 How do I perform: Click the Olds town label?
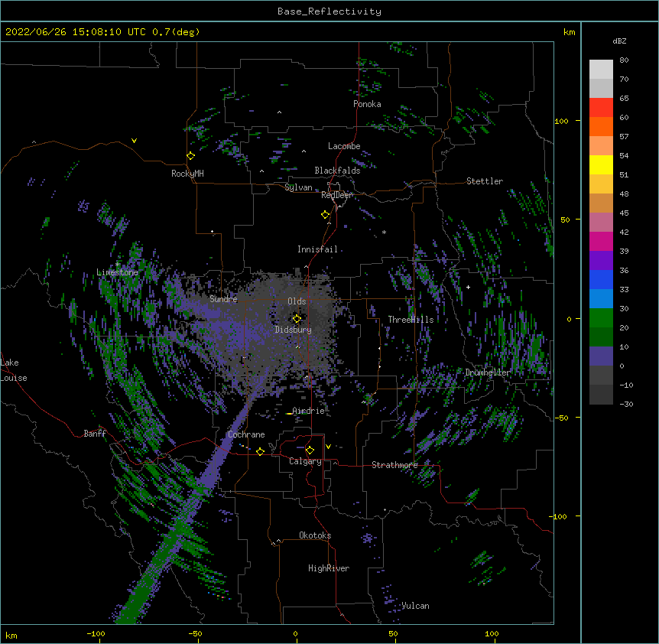[297, 301]
